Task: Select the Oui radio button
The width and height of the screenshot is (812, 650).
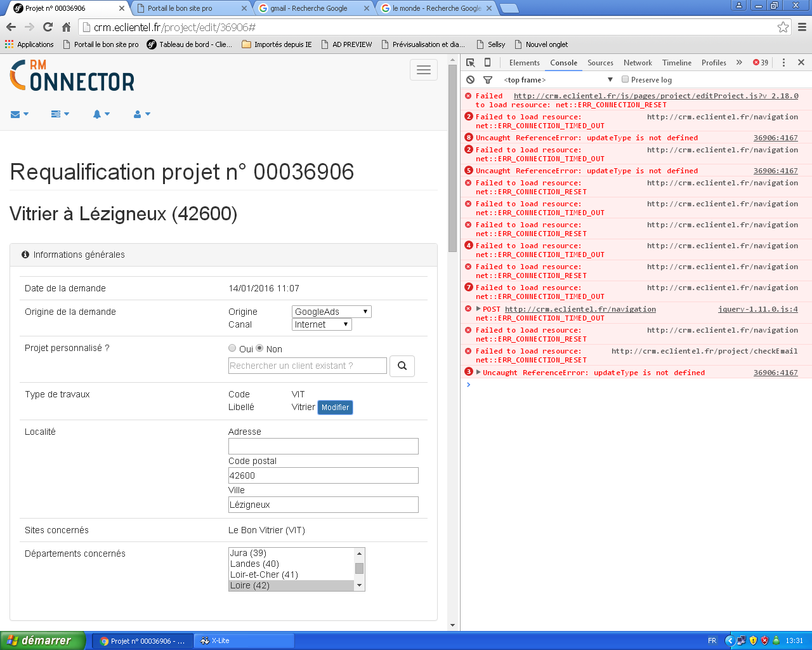Action: [x=232, y=348]
